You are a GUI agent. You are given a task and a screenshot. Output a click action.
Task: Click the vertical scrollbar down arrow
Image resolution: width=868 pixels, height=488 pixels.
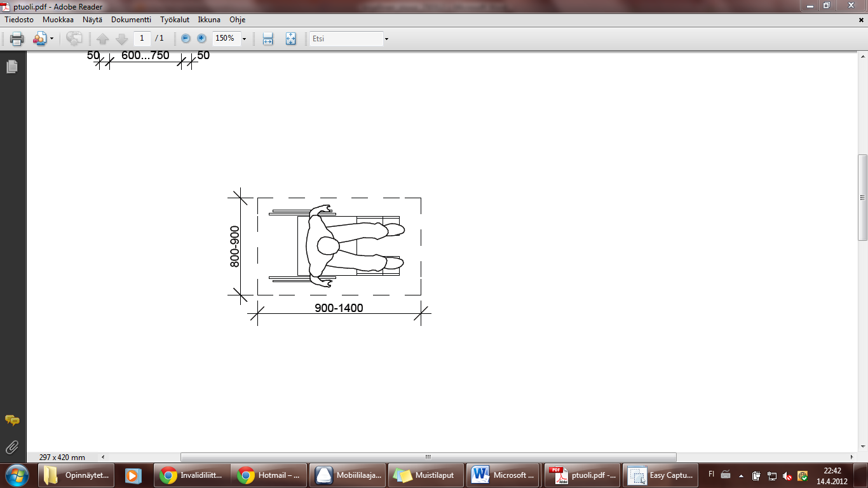click(x=862, y=447)
